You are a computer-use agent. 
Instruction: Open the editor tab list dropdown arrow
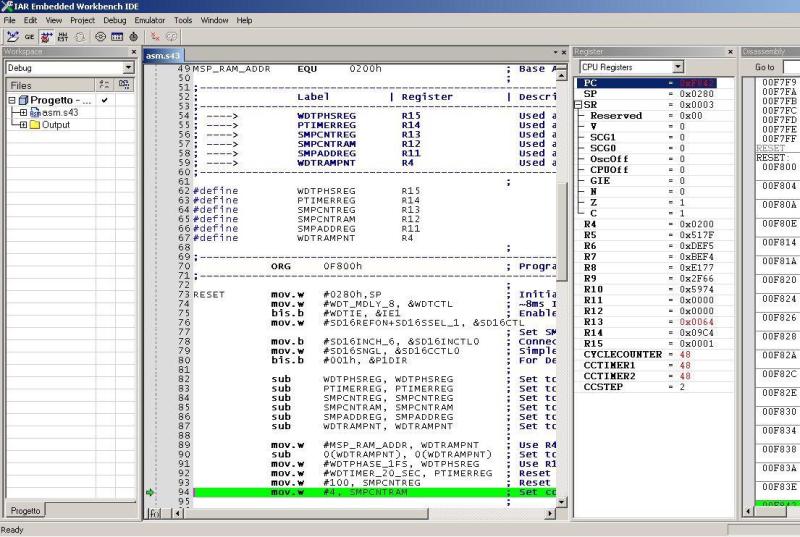coord(555,52)
